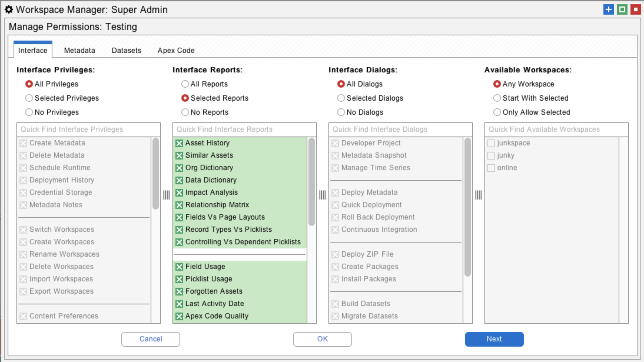Click the Content Preferences privilege checkbox
Image resolution: width=644 pixels, height=362 pixels.
click(x=23, y=316)
